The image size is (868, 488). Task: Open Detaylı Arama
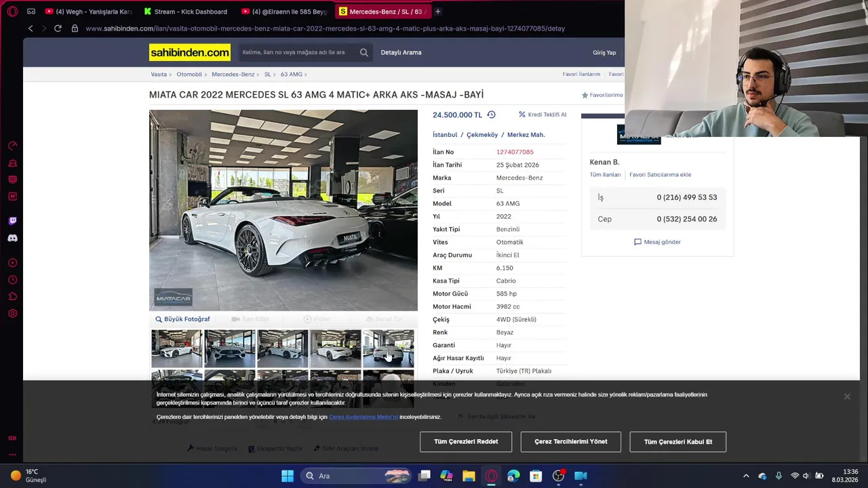[401, 52]
